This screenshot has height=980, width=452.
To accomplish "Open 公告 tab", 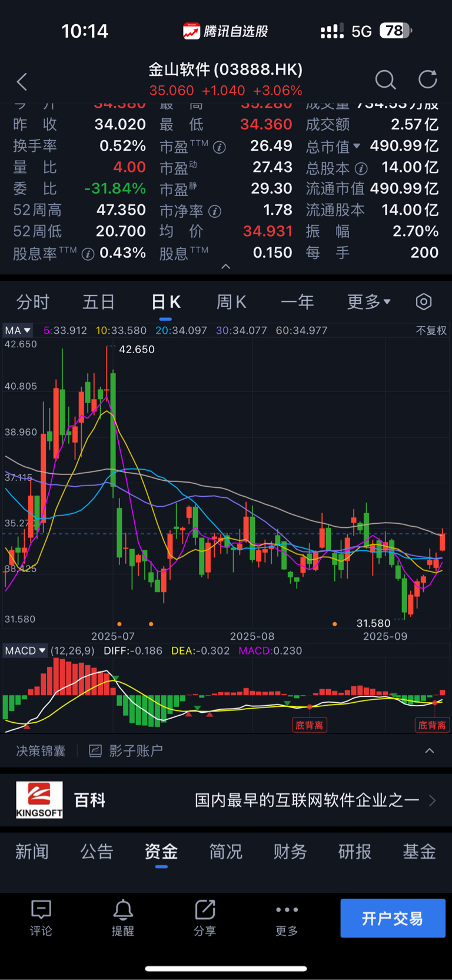I will 97,852.
